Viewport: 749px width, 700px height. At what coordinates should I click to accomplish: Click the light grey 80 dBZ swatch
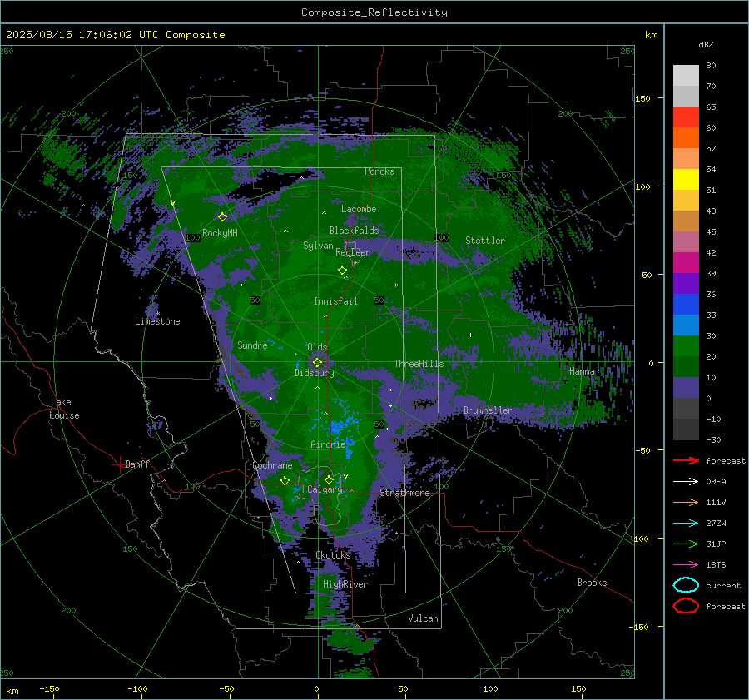click(x=686, y=76)
